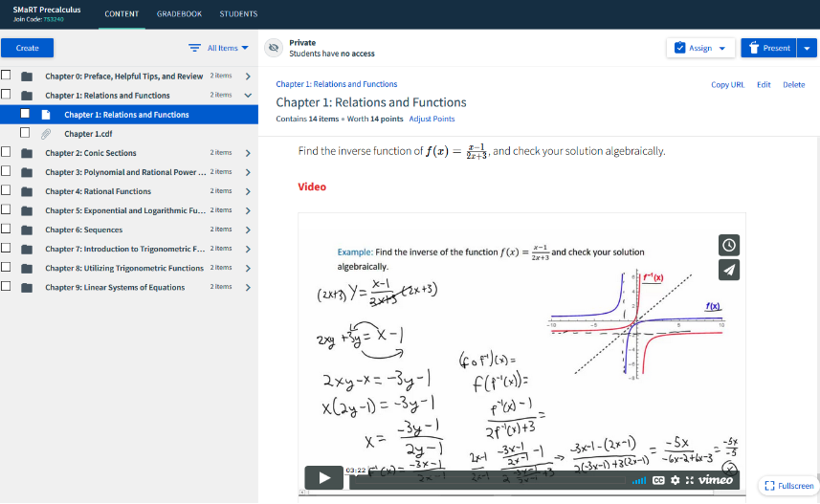Image resolution: width=820 pixels, height=504 pixels.
Task: Adjust video volume bars
Action: point(638,480)
